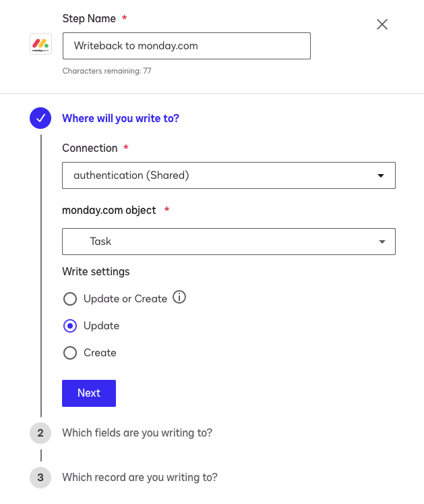The height and width of the screenshot is (504, 424).
Task: Click 'Where will you write to?' heading
Action: (121, 119)
